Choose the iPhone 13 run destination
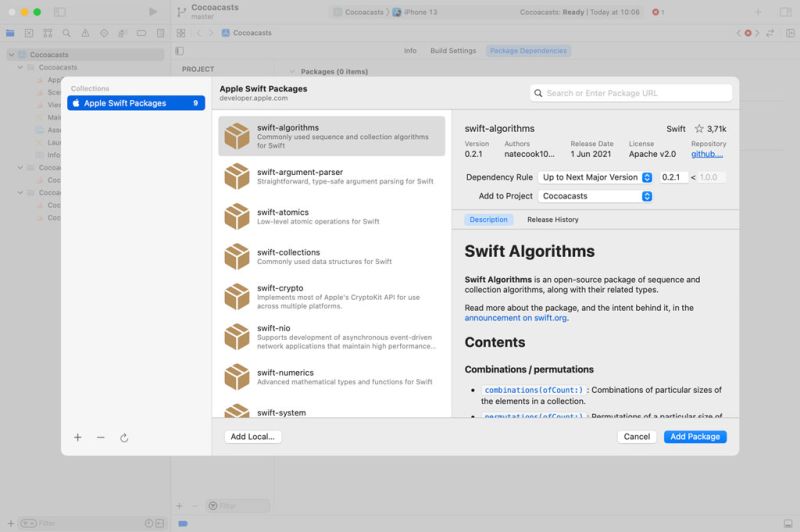Viewport: 800px width, 532px height. (x=415, y=12)
